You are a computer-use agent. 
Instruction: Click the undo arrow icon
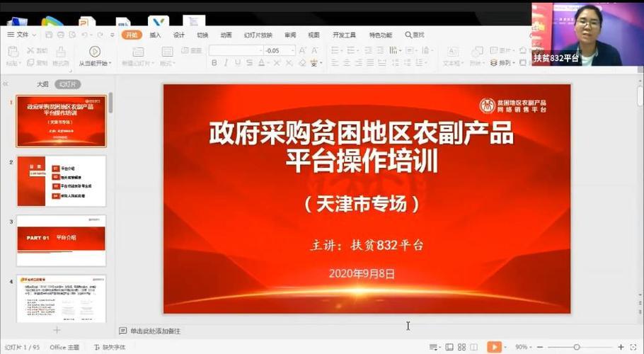pos(85,35)
